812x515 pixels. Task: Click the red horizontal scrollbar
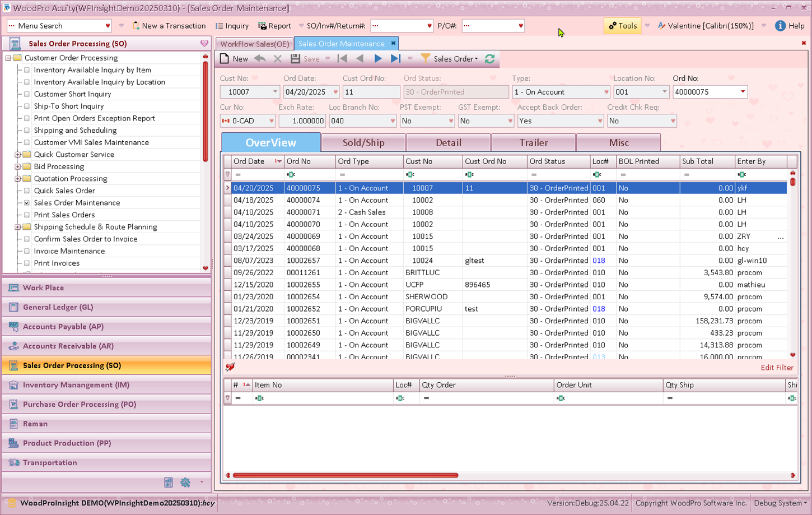click(x=346, y=475)
